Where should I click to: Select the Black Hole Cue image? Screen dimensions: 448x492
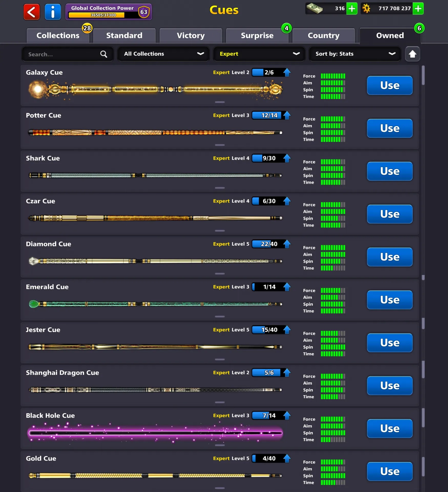[155, 433]
